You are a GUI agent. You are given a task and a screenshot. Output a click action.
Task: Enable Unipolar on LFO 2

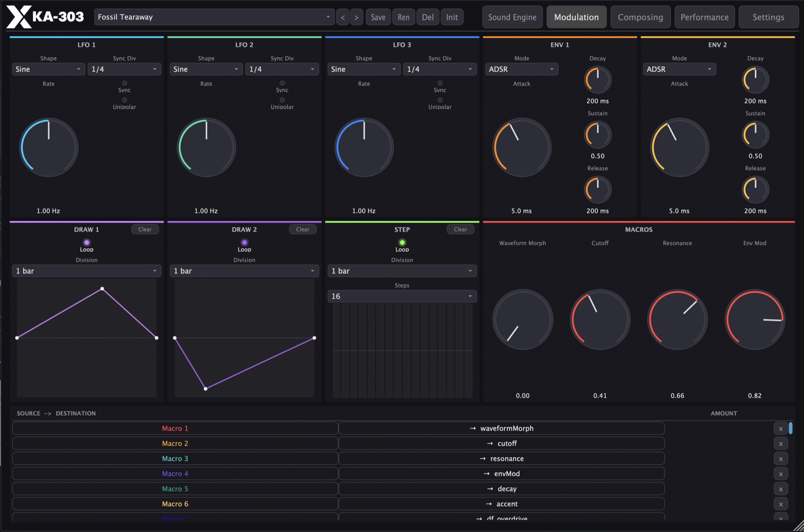pyautogui.click(x=282, y=100)
